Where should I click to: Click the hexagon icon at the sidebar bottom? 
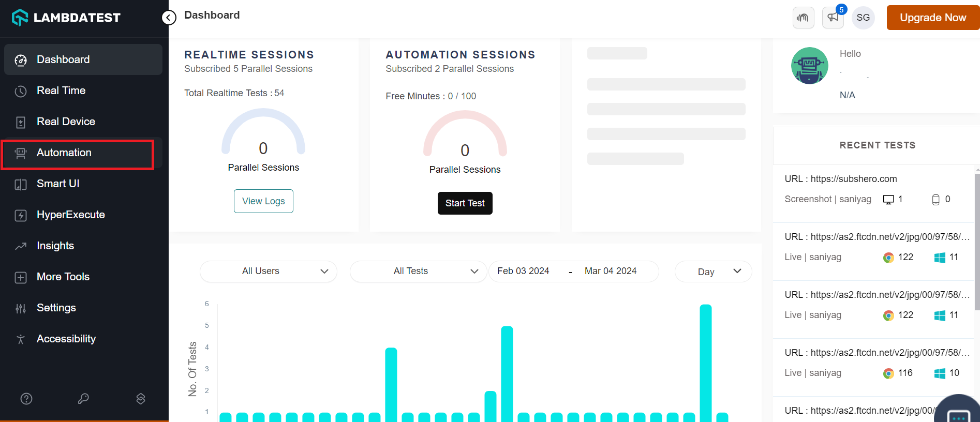pyautogui.click(x=141, y=399)
